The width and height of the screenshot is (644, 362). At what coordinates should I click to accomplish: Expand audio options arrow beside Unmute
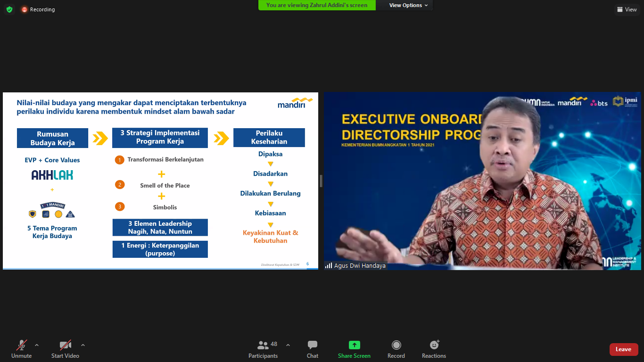37,345
